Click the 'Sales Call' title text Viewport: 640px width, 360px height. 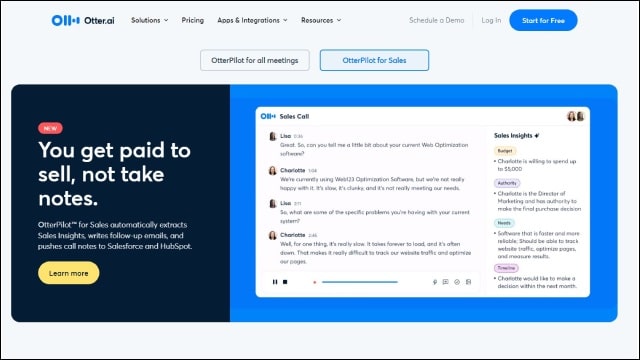[294, 116]
